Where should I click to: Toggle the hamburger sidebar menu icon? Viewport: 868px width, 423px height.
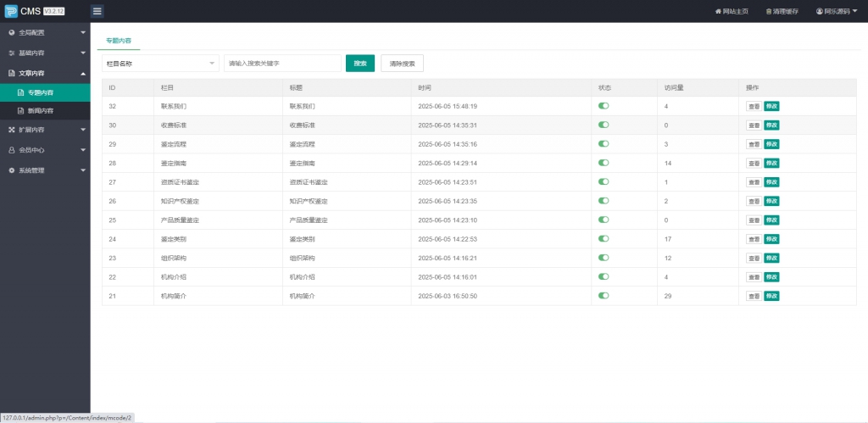coord(97,11)
